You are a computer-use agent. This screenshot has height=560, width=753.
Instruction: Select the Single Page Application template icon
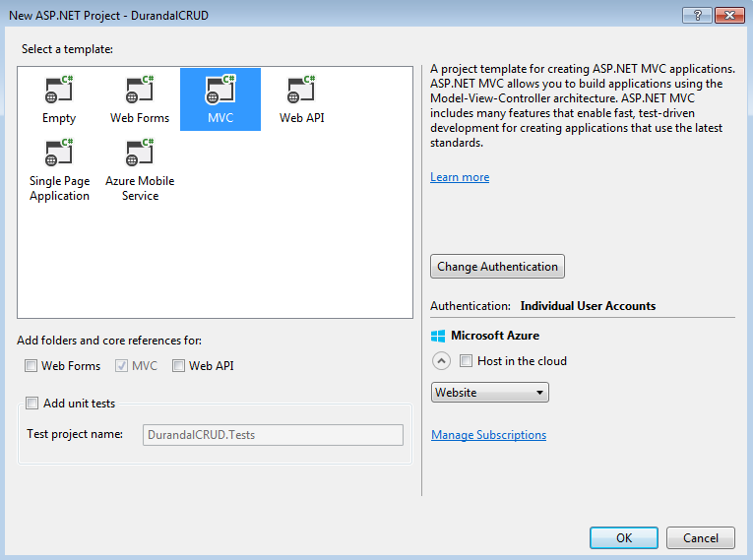[x=59, y=153]
